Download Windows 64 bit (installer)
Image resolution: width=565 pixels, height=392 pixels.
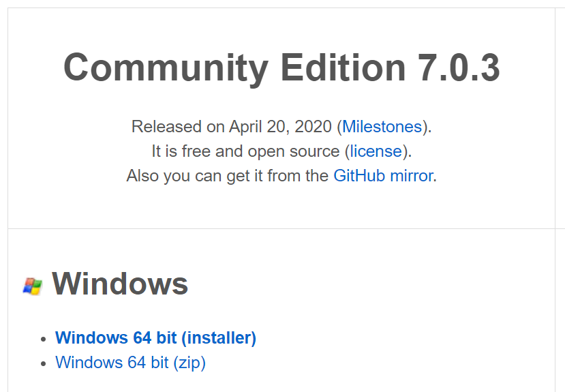click(155, 337)
